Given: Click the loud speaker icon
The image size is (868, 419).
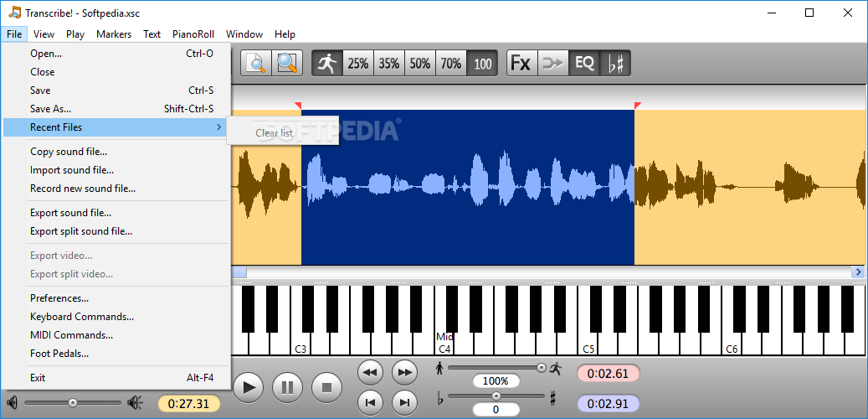Looking at the screenshot, I should pyautogui.click(x=135, y=402).
